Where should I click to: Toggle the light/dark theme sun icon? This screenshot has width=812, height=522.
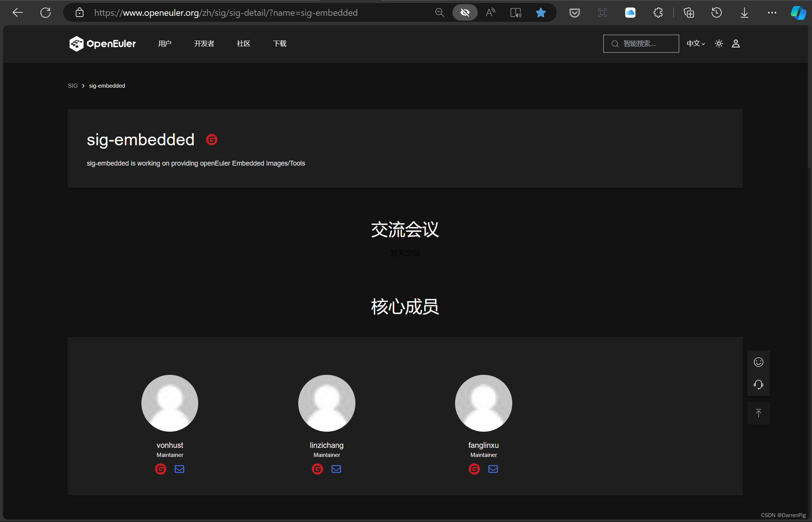(x=719, y=44)
